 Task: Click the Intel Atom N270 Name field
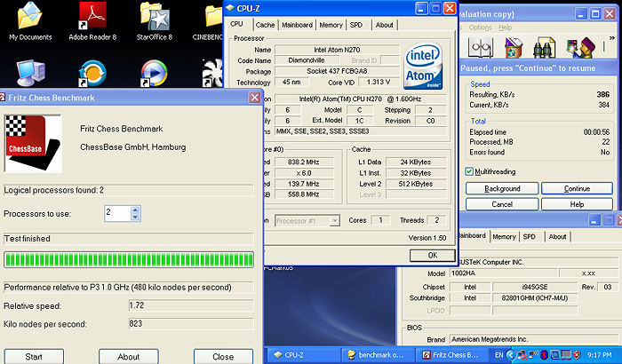pos(337,50)
